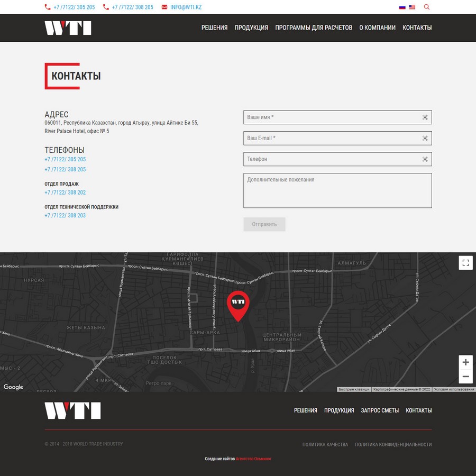Switch language with the Russian flag icon
The width and height of the screenshot is (476, 476).
click(x=402, y=7)
